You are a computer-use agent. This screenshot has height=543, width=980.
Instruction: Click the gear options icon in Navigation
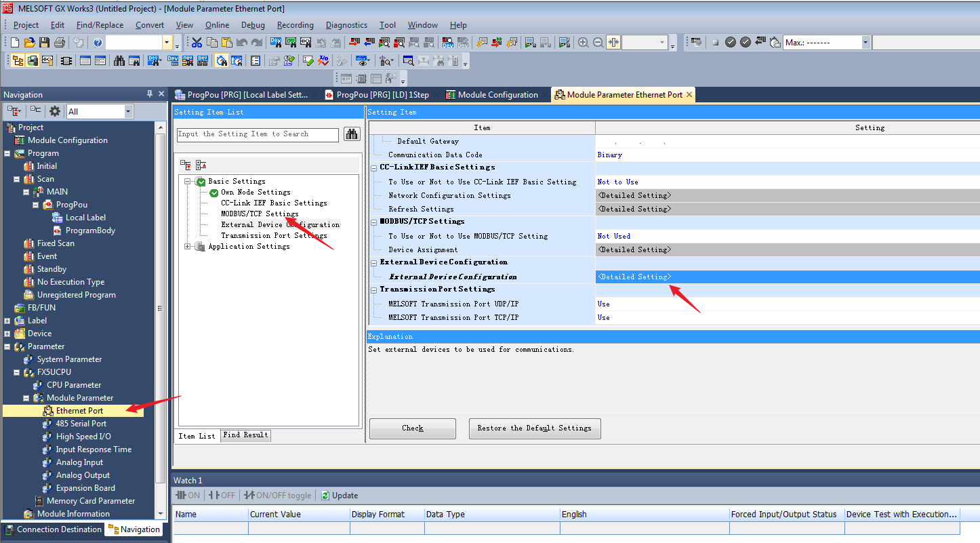pos(55,111)
